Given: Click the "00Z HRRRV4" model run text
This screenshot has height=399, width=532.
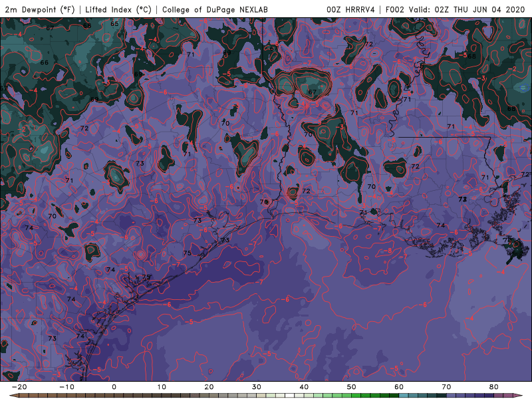Looking at the screenshot, I should (x=351, y=9).
